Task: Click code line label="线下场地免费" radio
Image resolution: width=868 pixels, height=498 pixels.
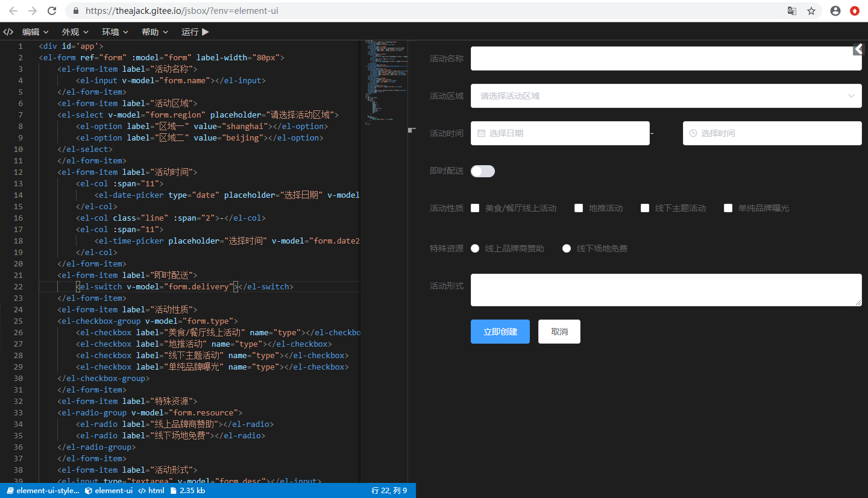Action: (171, 435)
